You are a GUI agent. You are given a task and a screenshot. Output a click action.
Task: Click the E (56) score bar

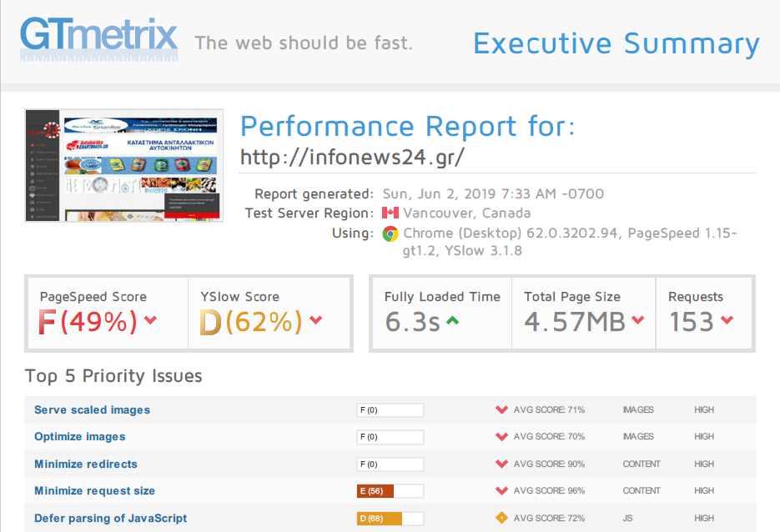[x=390, y=491]
